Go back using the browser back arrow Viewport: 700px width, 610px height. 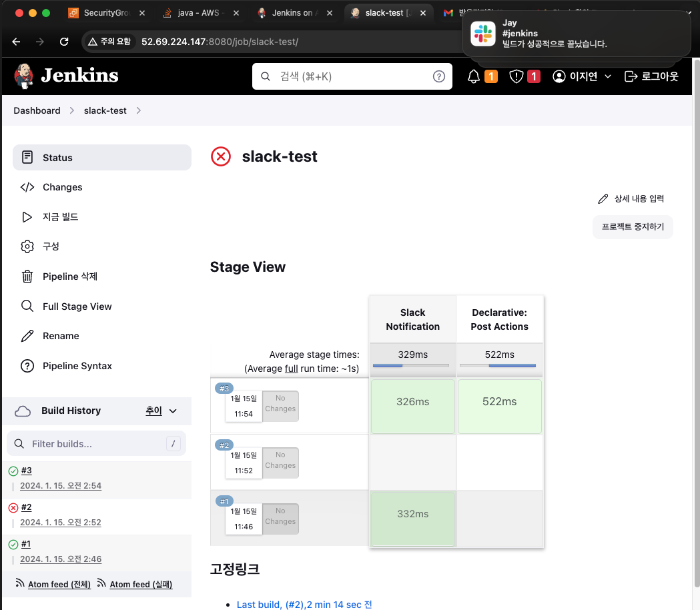coord(17,42)
